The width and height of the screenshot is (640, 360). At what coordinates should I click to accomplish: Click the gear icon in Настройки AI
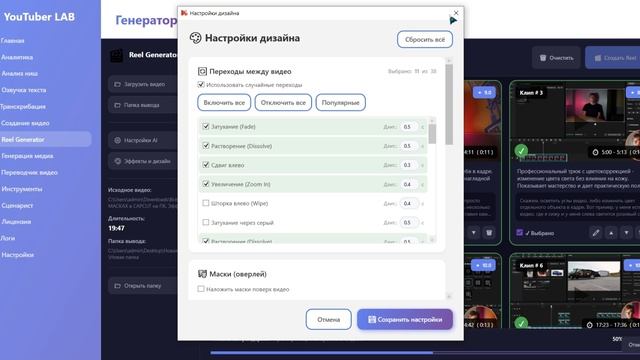point(118,140)
